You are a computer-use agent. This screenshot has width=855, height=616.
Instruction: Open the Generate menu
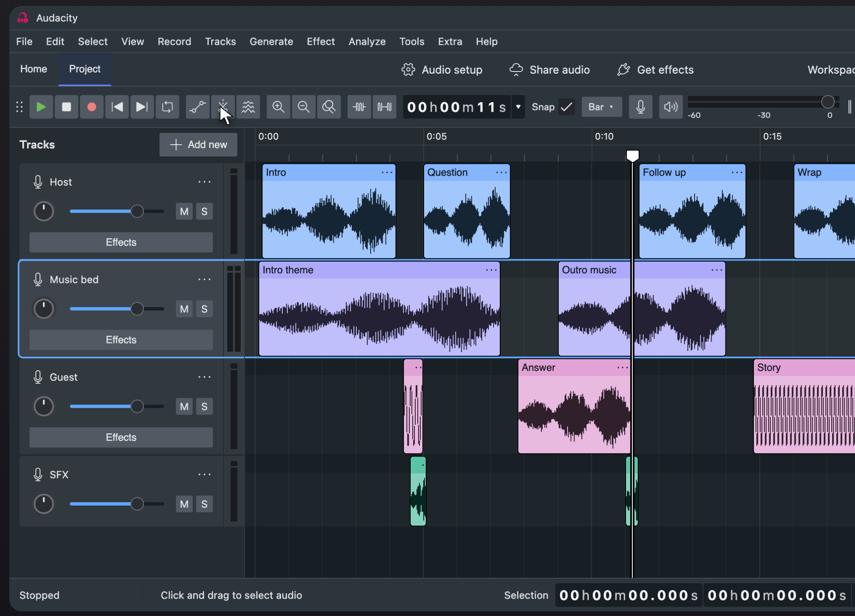click(271, 41)
